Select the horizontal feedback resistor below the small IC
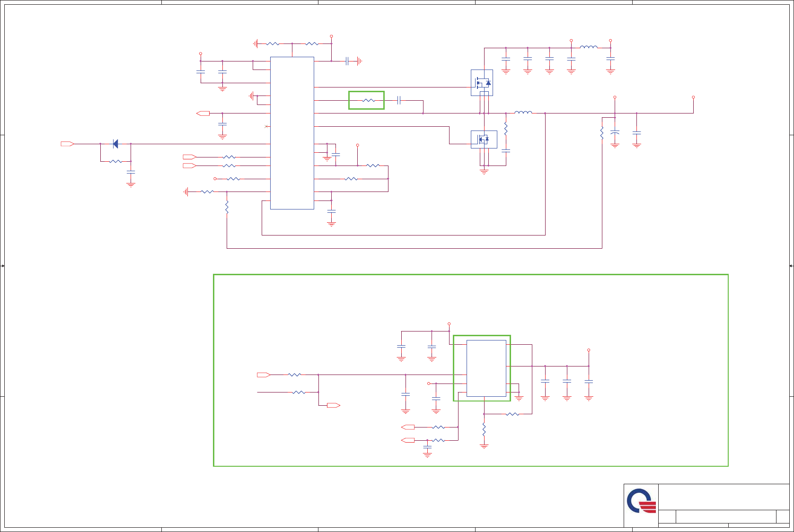This screenshot has height=532, width=794. point(512,414)
